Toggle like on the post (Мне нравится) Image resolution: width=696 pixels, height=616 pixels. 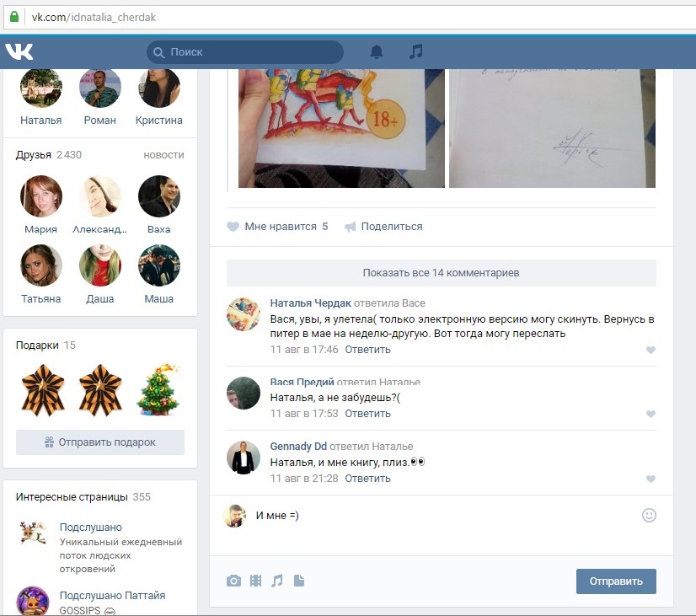(x=271, y=227)
